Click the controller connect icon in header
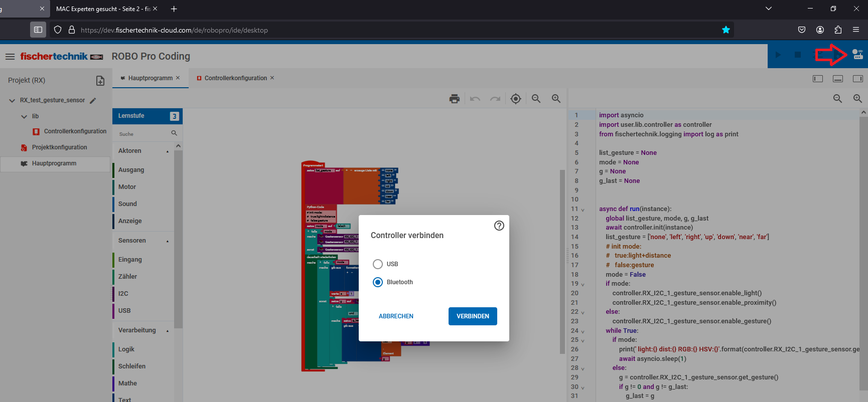 (x=857, y=55)
